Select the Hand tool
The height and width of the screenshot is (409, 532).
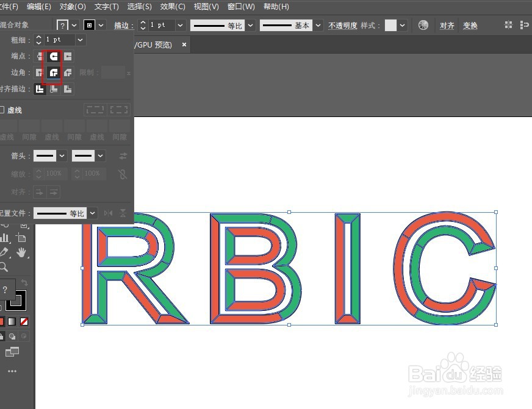click(x=22, y=252)
